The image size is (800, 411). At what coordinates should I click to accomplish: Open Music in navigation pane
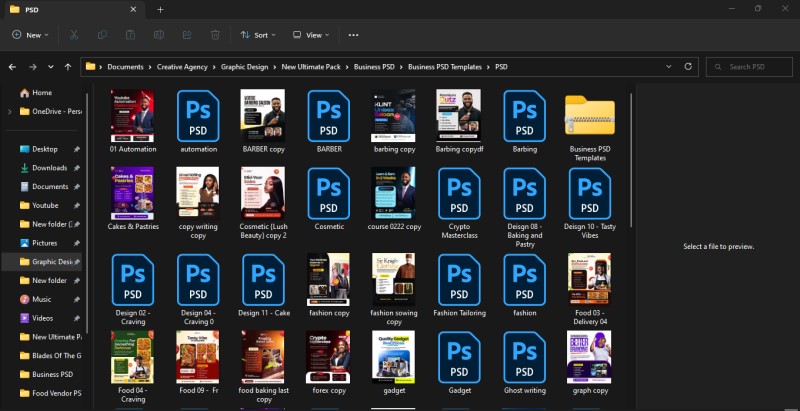(44, 299)
